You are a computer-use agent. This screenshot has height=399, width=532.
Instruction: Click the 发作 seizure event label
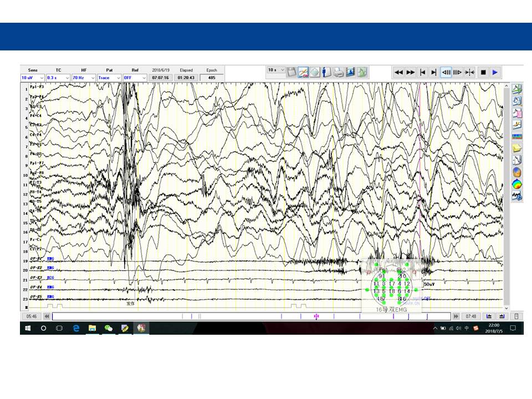tap(131, 303)
